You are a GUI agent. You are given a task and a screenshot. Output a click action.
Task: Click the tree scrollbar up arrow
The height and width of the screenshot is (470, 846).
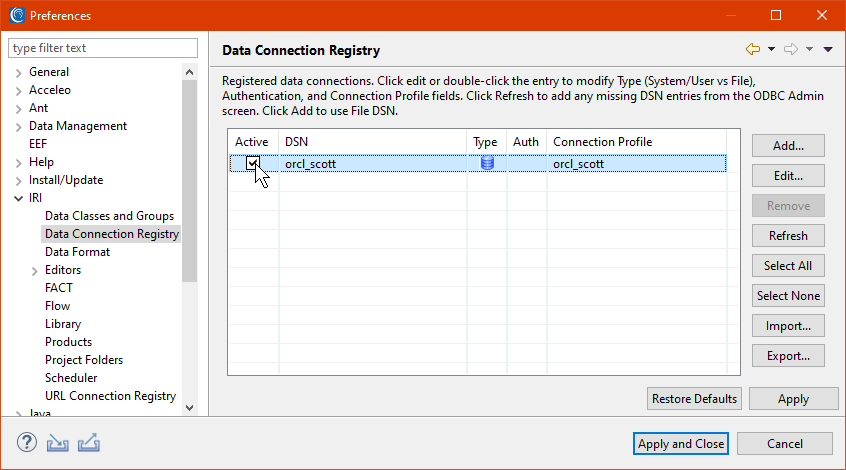point(189,72)
